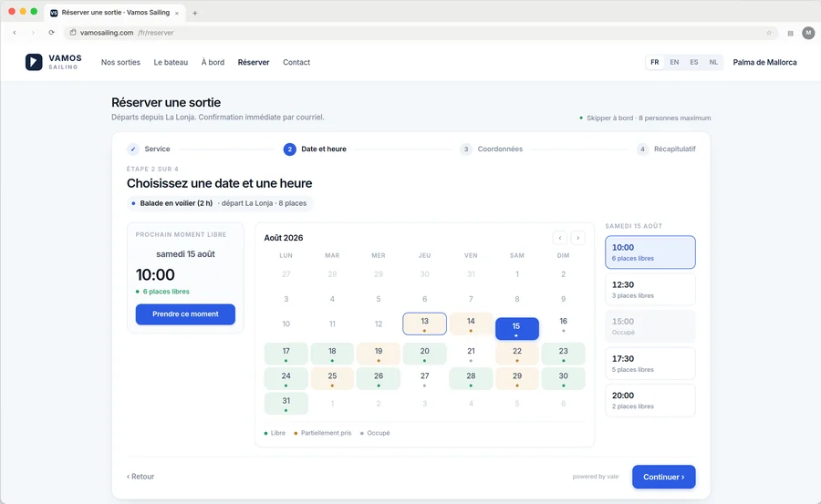Screen dimensions: 821x504
Task: Open Nos sorties menu item
Action: (120, 62)
